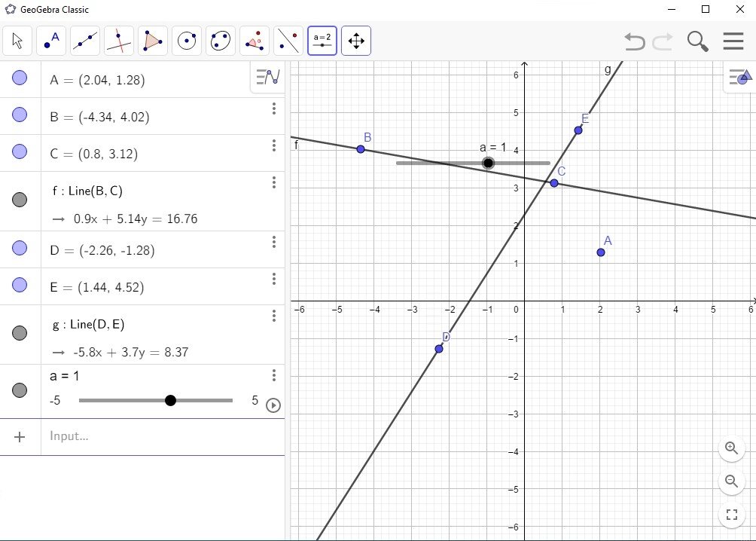756x541 pixels.
Task: Open the Algebra view style bar
Action: click(267, 77)
